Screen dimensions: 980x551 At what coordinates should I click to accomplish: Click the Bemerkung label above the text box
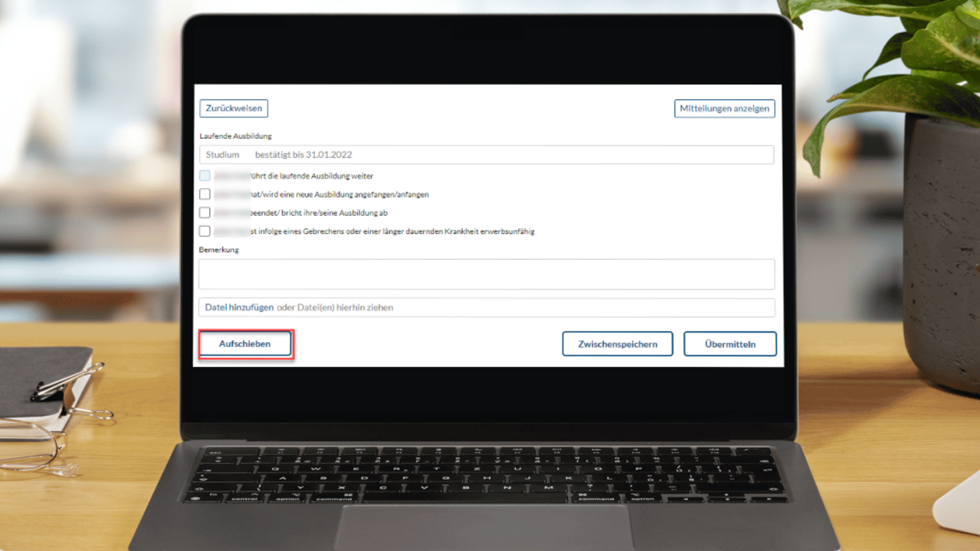coord(219,249)
